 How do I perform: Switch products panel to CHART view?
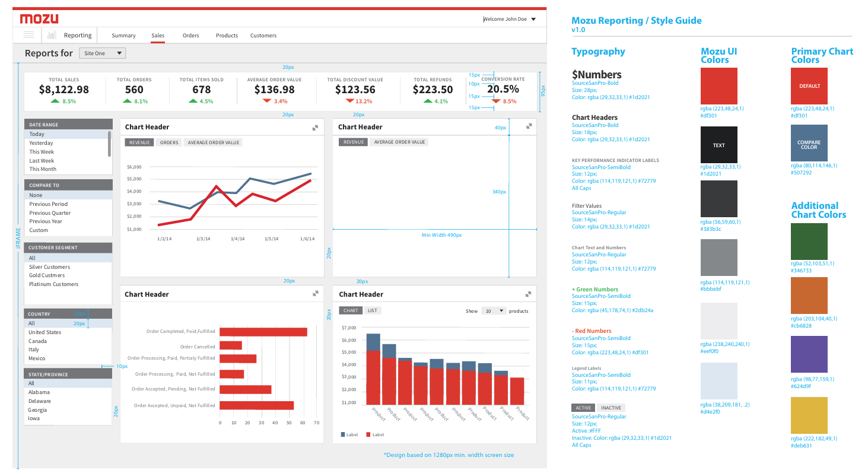point(351,310)
